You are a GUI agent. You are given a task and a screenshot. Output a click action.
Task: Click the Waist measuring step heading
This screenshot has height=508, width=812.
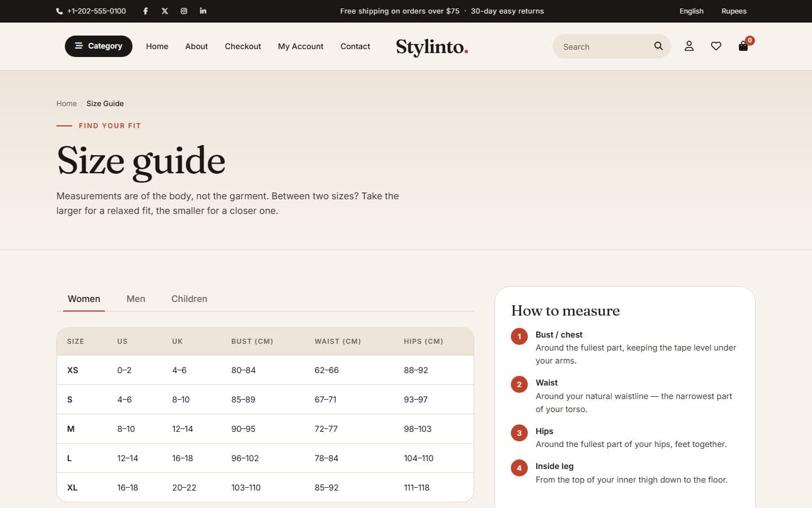546,383
